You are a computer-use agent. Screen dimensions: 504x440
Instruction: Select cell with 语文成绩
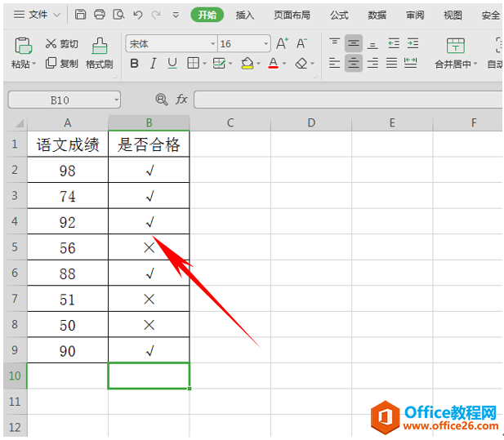tap(68, 144)
